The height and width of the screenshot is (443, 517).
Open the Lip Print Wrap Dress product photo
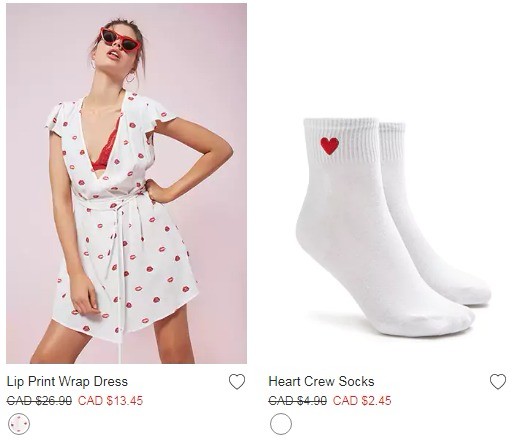tap(126, 183)
